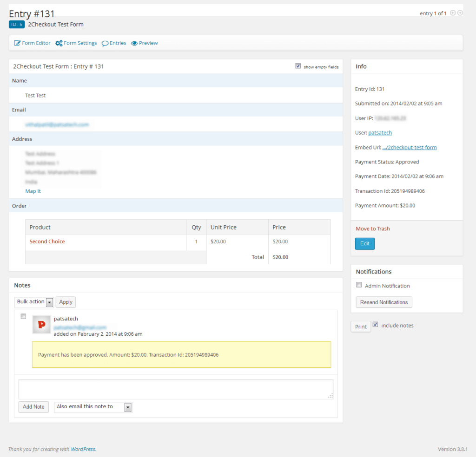Select the patsatech note checkbox
This screenshot has width=476, height=457.
(x=23, y=316)
